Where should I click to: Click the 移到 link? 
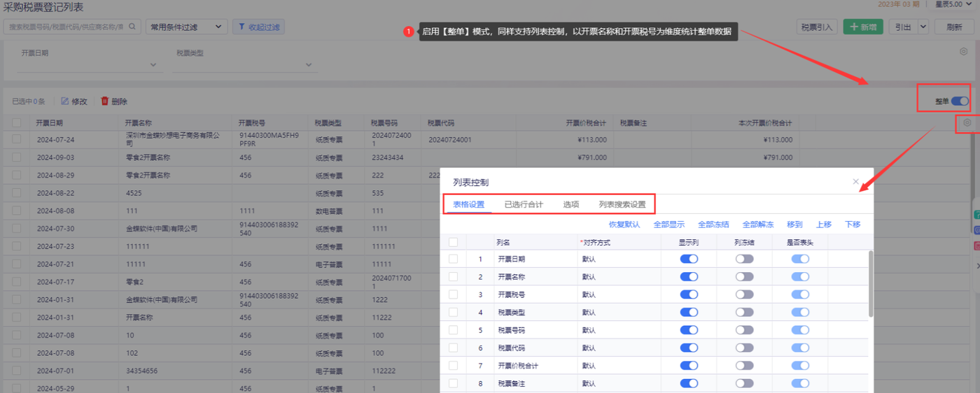[x=794, y=224]
